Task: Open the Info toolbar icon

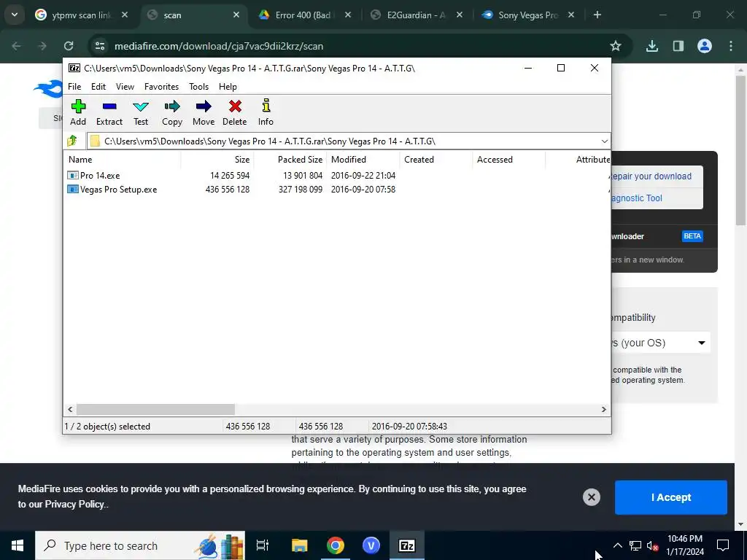Action: click(x=266, y=112)
